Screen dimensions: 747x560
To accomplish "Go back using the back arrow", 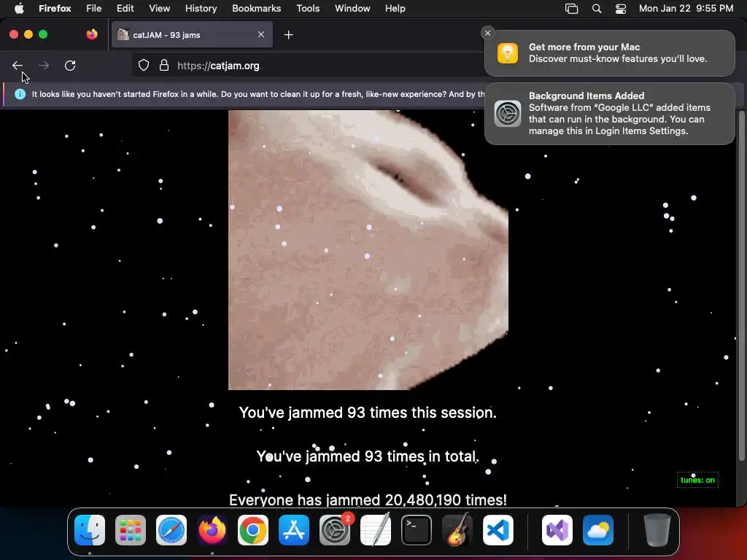I will (18, 65).
